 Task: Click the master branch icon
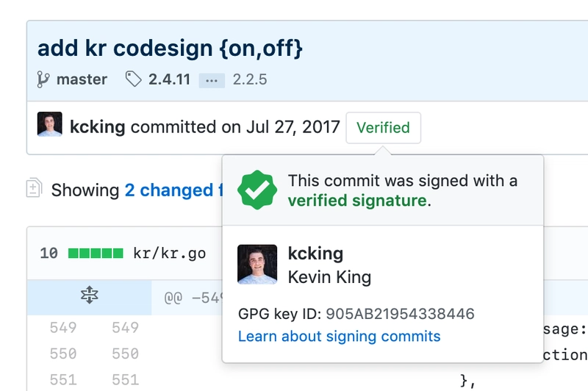[43, 79]
